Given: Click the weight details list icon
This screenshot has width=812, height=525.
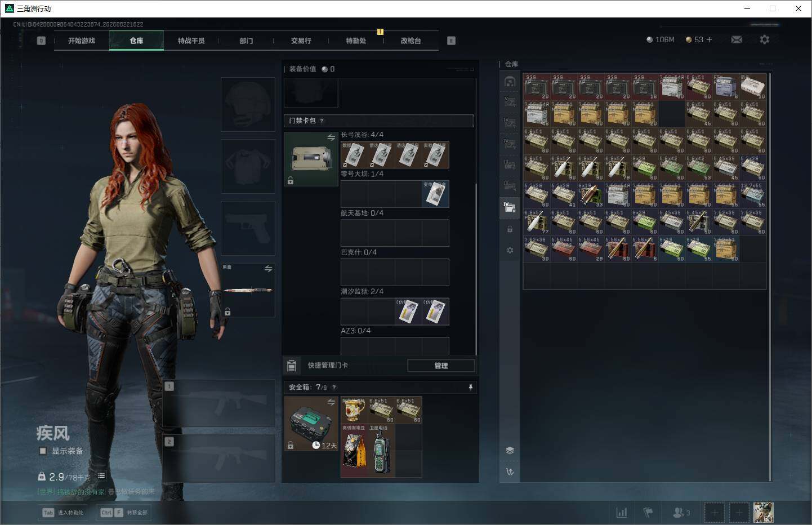Looking at the screenshot, I should [101, 476].
